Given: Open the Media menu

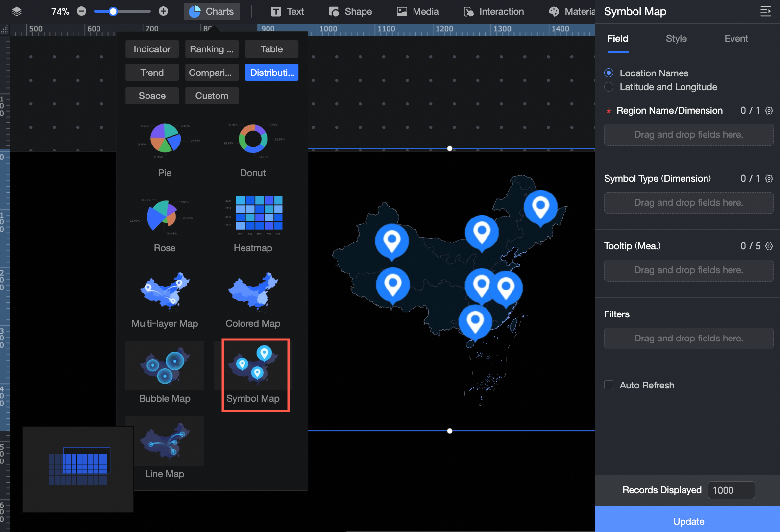Looking at the screenshot, I should point(417,11).
